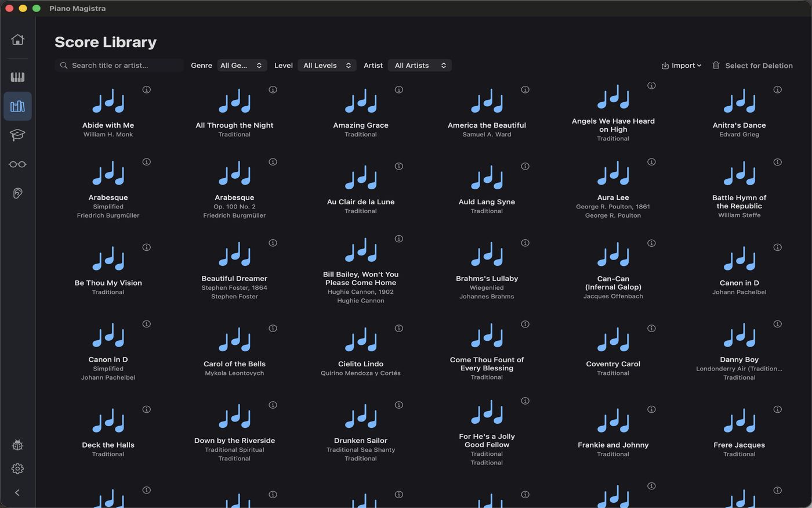
Task: Open Come Thou Fount of Every Blessing score
Action: 487,336
